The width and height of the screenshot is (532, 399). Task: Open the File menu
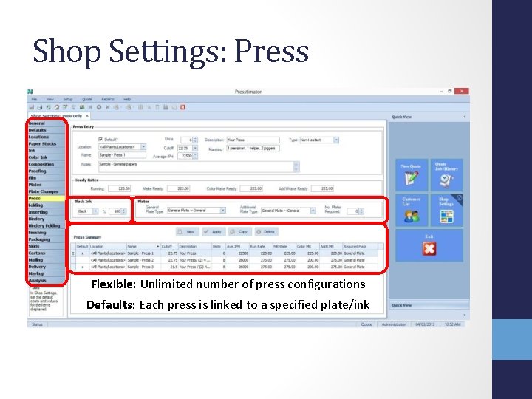pos(34,100)
